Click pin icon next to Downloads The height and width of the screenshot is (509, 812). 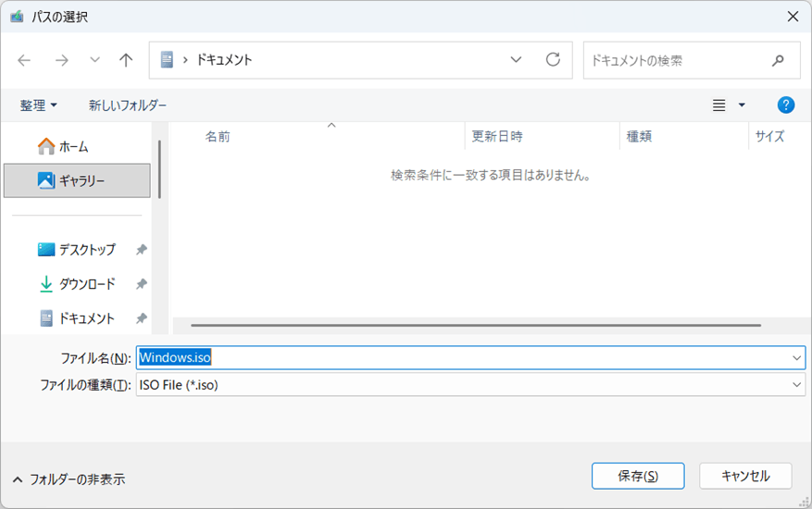click(141, 284)
